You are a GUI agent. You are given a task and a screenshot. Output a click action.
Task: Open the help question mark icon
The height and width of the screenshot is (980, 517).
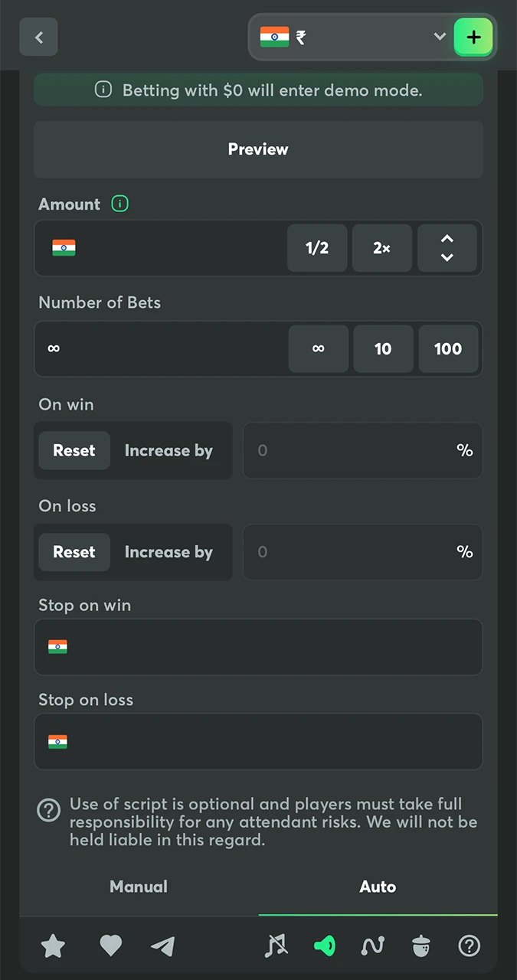tap(469, 946)
